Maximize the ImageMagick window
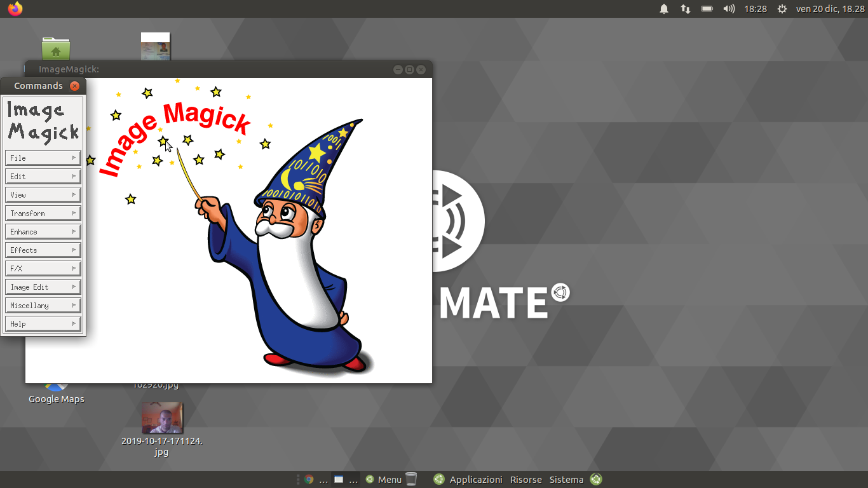Viewport: 868px width, 488px height. [409, 69]
